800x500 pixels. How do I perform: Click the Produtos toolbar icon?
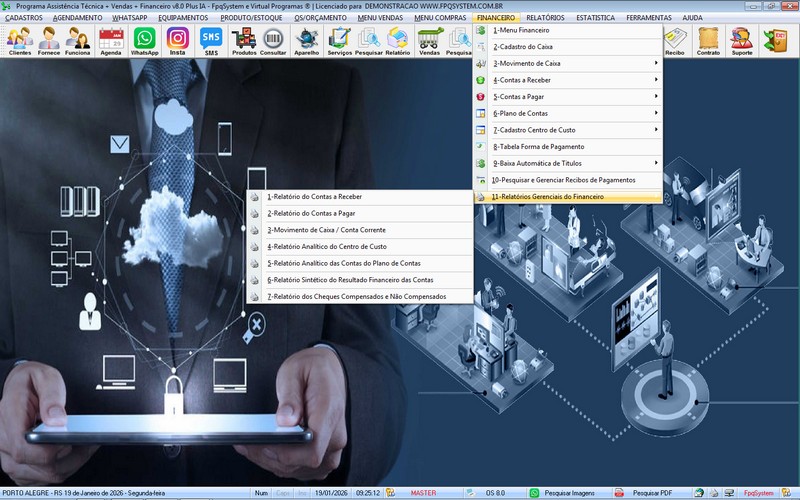(x=243, y=41)
